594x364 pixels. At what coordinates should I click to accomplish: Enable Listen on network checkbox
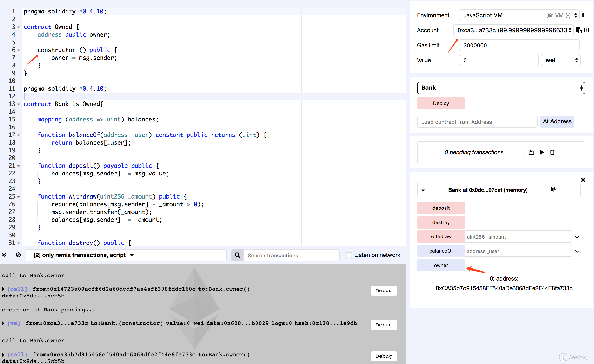tap(349, 255)
